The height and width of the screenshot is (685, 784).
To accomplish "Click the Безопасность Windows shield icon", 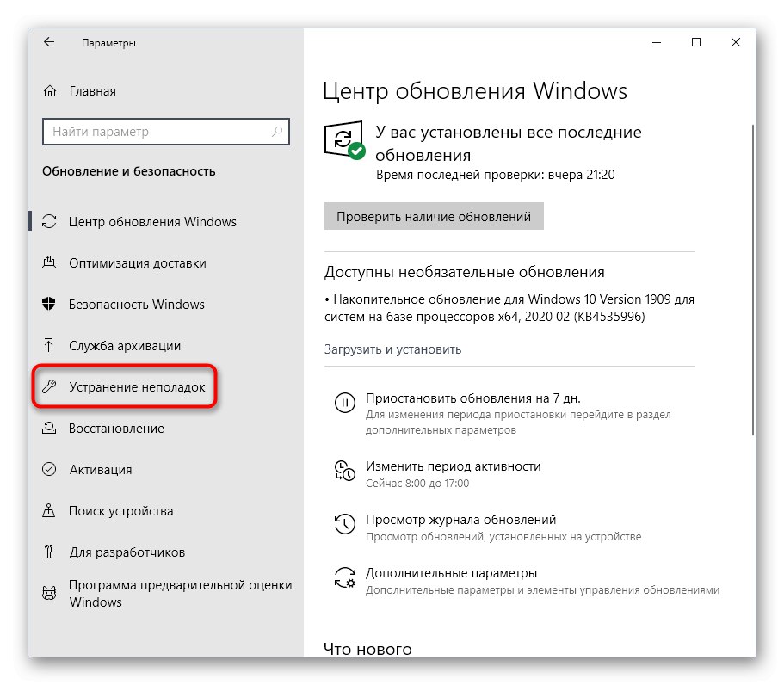I will 49,304.
